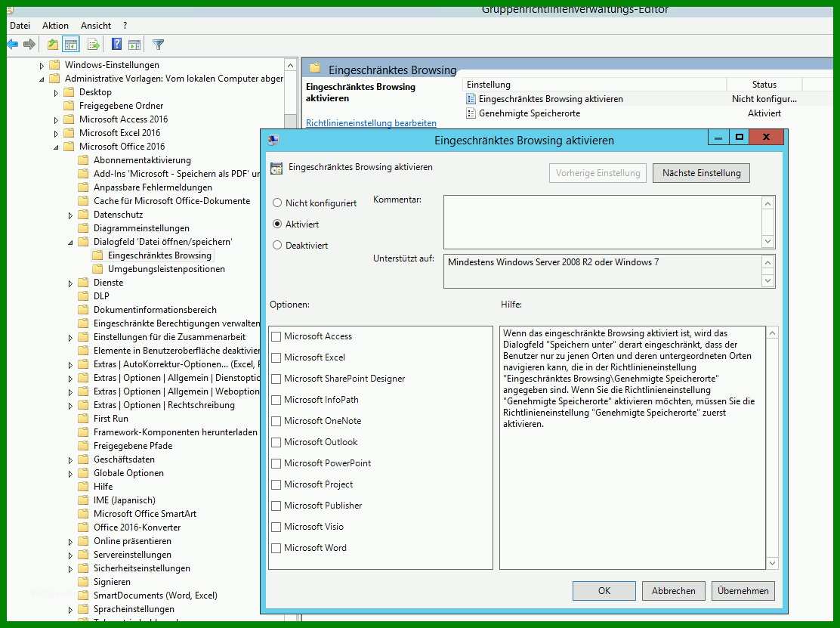Click the Hilfe folder icon in the tree

[83, 487]
